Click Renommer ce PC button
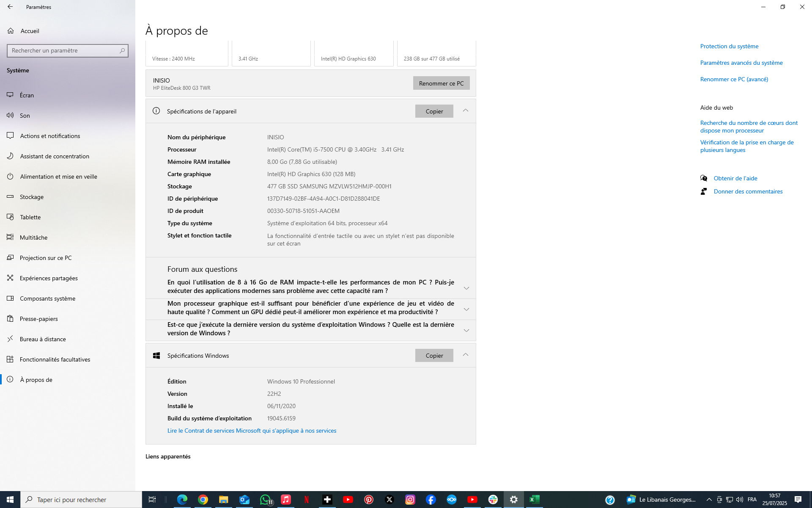Image resolution: width=812 pixels, height=508 pixels. [x=441, y=83]
